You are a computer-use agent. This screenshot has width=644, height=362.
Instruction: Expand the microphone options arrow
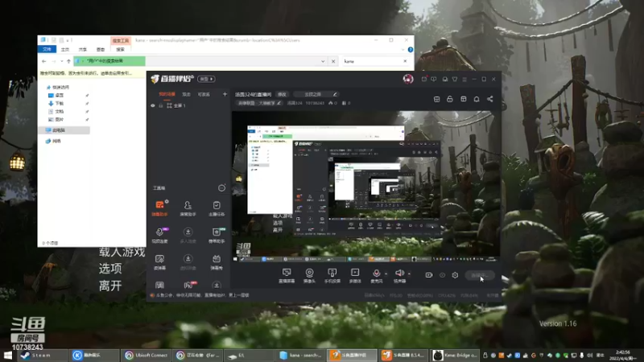pyautogui.click(x=386, y=274)
